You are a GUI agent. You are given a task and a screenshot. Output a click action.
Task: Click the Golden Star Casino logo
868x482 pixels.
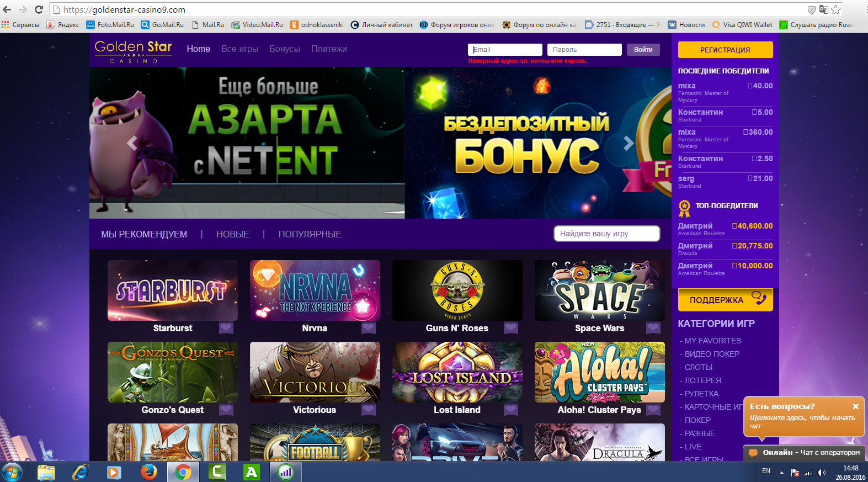(133, 51)
